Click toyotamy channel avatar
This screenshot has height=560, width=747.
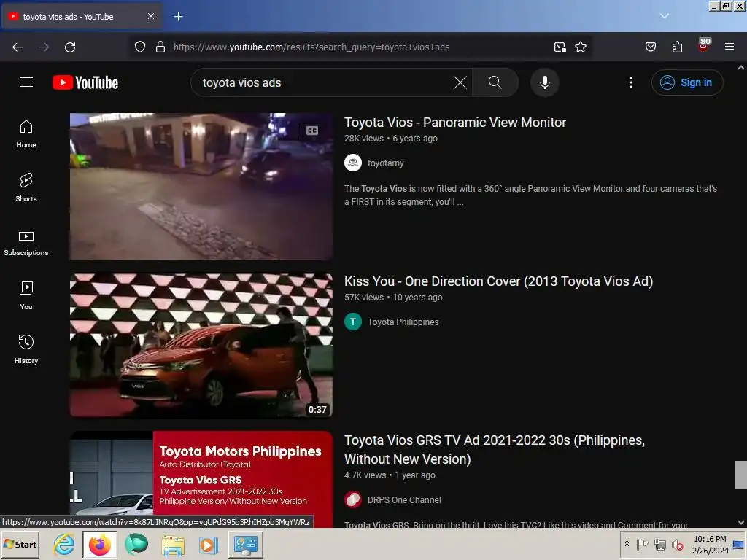(x=352, y=163)
